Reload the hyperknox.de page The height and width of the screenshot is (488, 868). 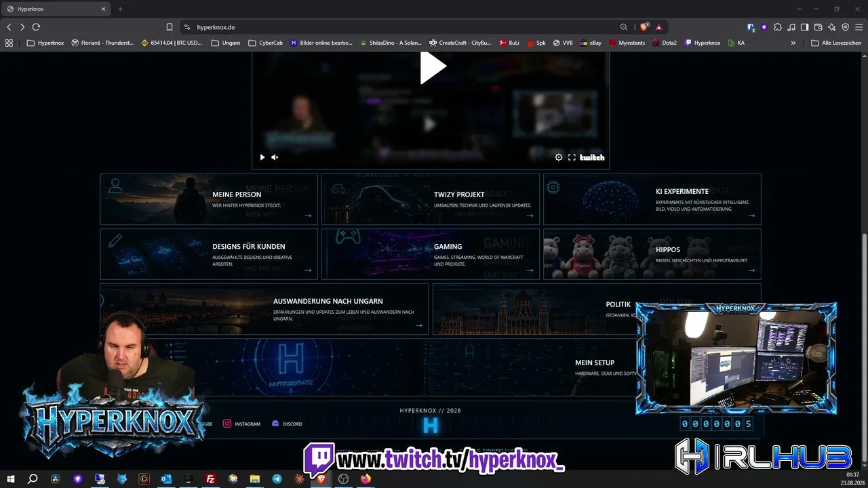[36, 27]
